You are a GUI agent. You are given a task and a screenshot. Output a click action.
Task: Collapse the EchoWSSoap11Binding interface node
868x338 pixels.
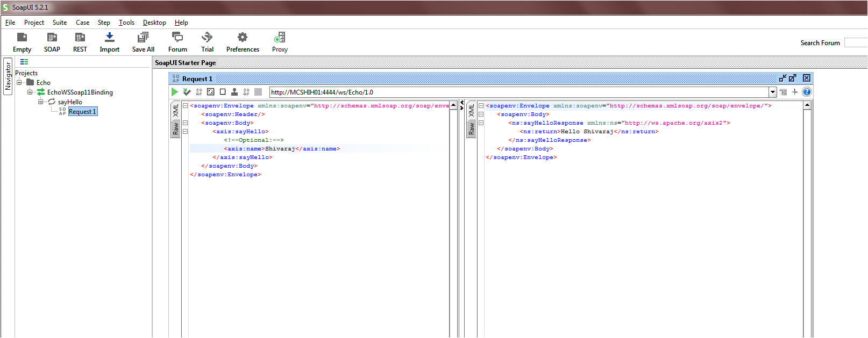point(30,92)
